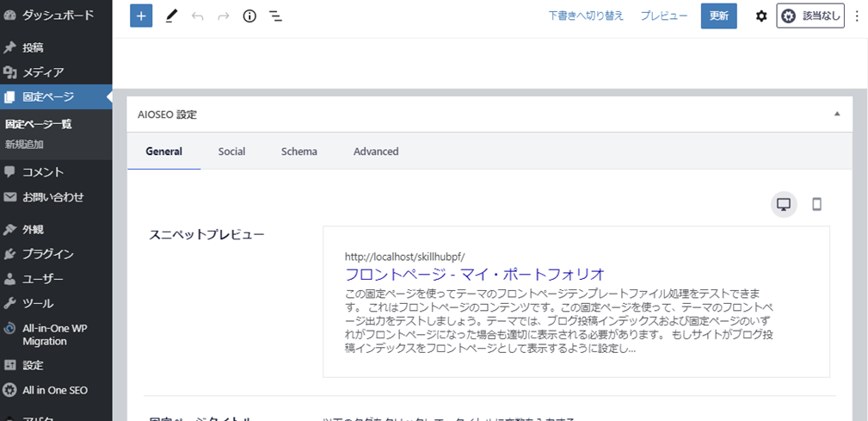
Task: Open 固定ページ menu in sidebar
Action: point(56,97)
